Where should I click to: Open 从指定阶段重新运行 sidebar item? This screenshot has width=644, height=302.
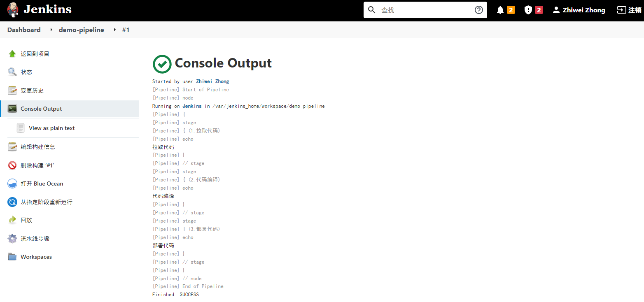47,202
